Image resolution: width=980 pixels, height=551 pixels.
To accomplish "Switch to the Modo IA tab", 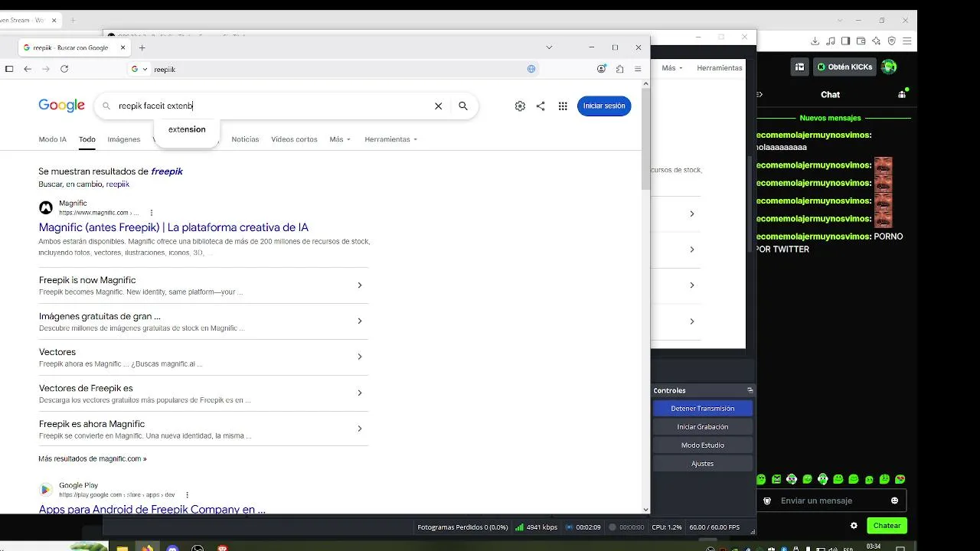I will [53, 139].
